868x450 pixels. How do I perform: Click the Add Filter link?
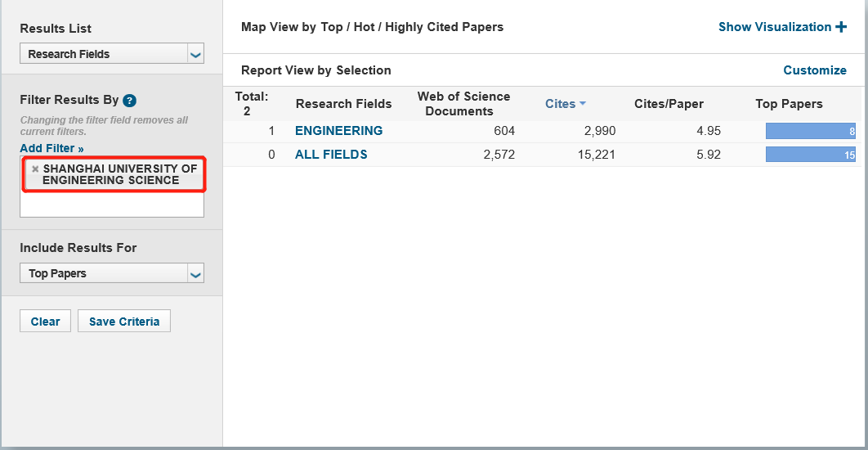pos(51,148)
